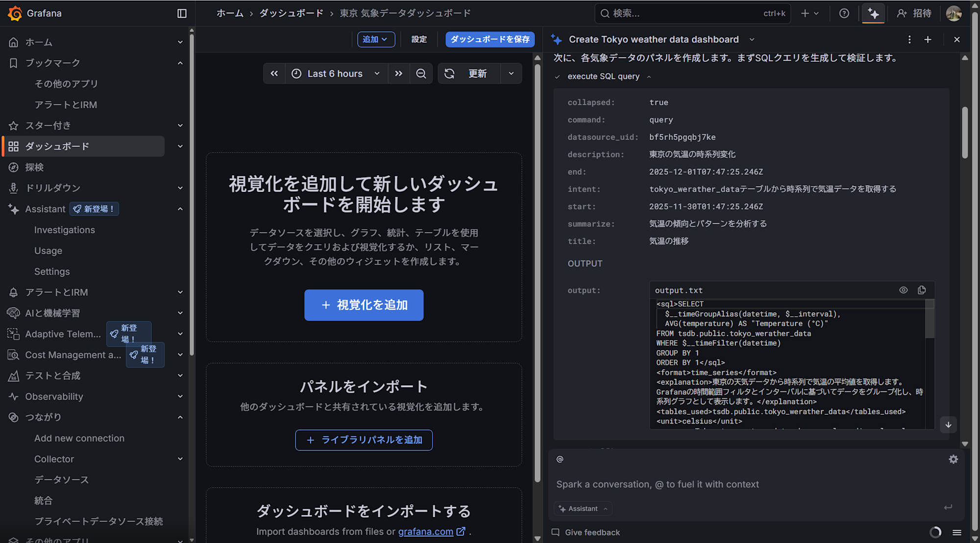This screenshot has width=980, height=543.
Task: Zoom out the time range with magnifier icon
Action: click(x=421, y=73)
